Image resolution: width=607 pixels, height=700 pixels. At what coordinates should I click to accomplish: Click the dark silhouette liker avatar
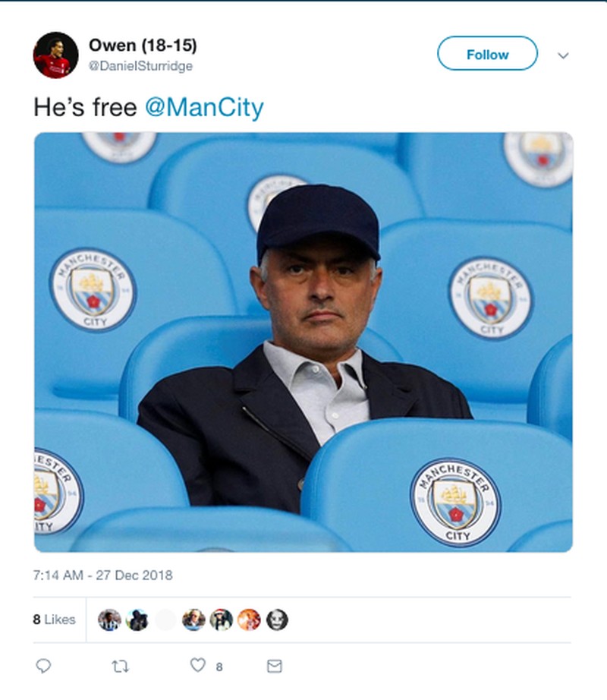(137, 620)
